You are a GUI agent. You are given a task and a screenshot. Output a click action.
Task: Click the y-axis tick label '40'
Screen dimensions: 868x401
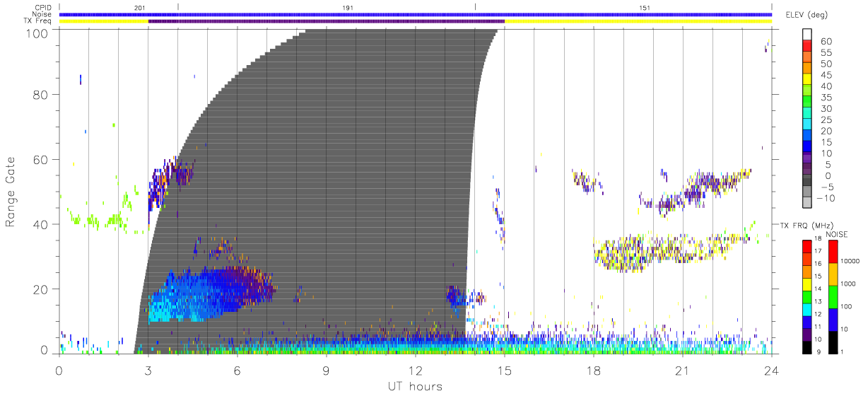[40, 224]
